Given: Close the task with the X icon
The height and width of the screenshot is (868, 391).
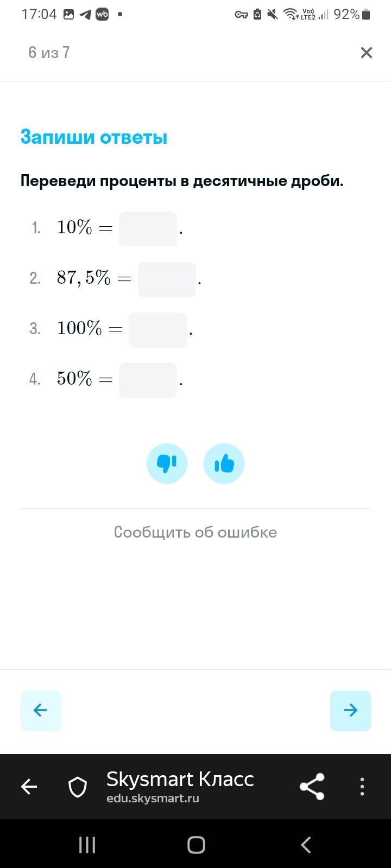Looking at the screenshot, I should click(x=367, y=53).
